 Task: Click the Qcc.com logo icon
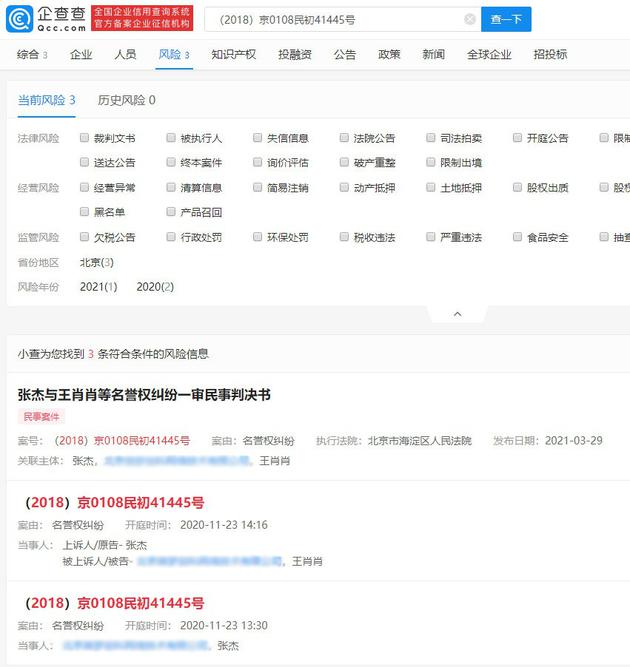[x=19, y=19]
